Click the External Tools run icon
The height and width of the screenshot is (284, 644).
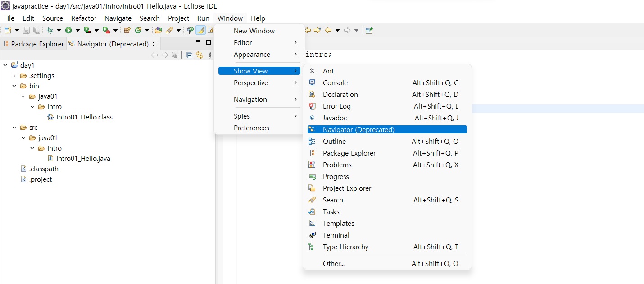coord(106,30)
